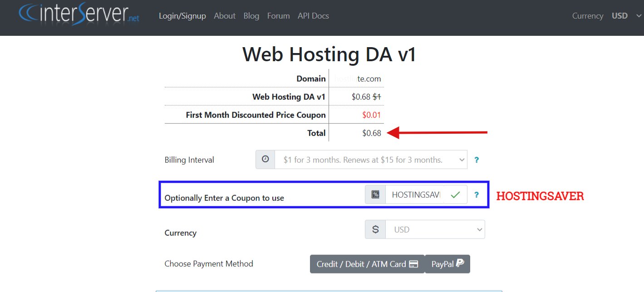Viewport: 644px width, 292px height.
Task: Visit the Forum from the header
Action: (x=278, y=16)
